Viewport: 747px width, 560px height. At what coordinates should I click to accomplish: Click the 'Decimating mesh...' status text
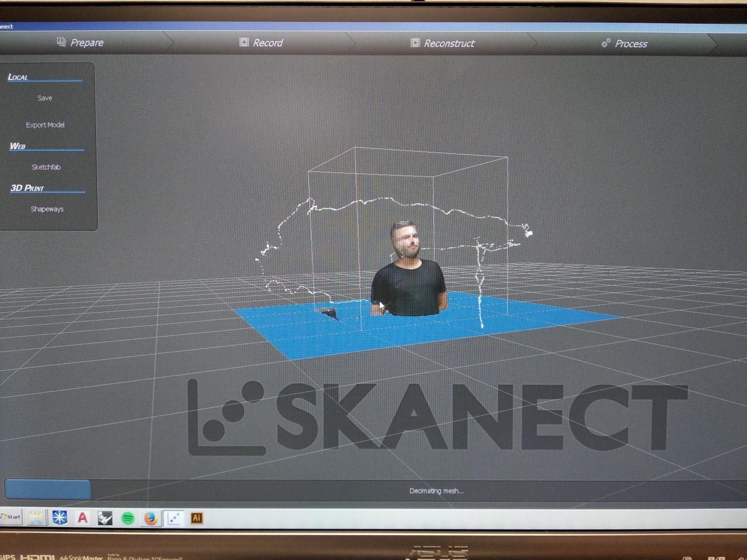pos(436,491)
